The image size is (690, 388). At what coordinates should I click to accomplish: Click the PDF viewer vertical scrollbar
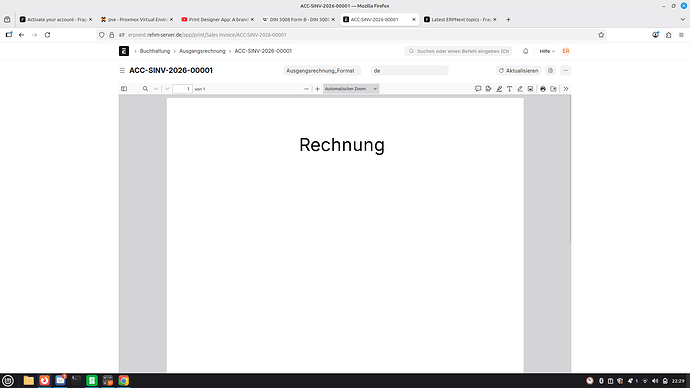(x=570, y=169)
